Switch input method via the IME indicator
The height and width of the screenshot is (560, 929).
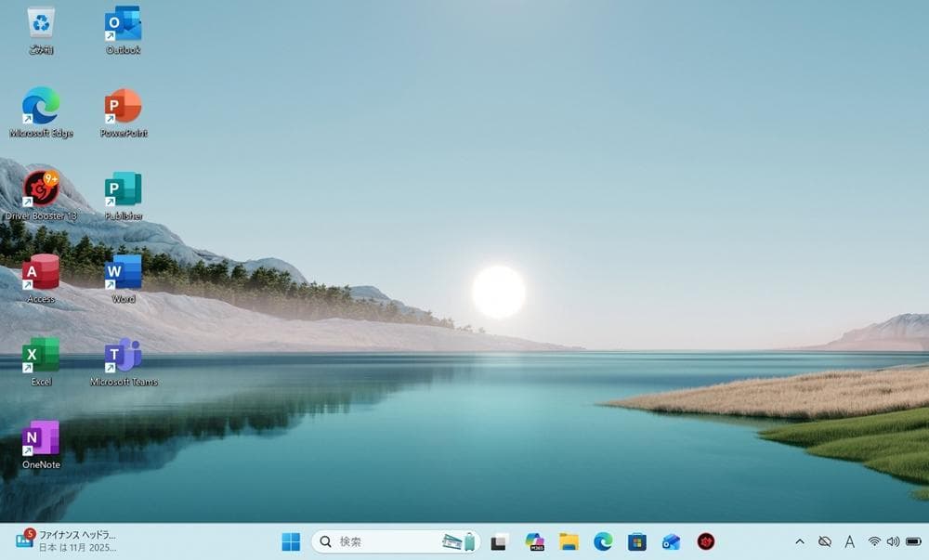(x=848, y=540)
